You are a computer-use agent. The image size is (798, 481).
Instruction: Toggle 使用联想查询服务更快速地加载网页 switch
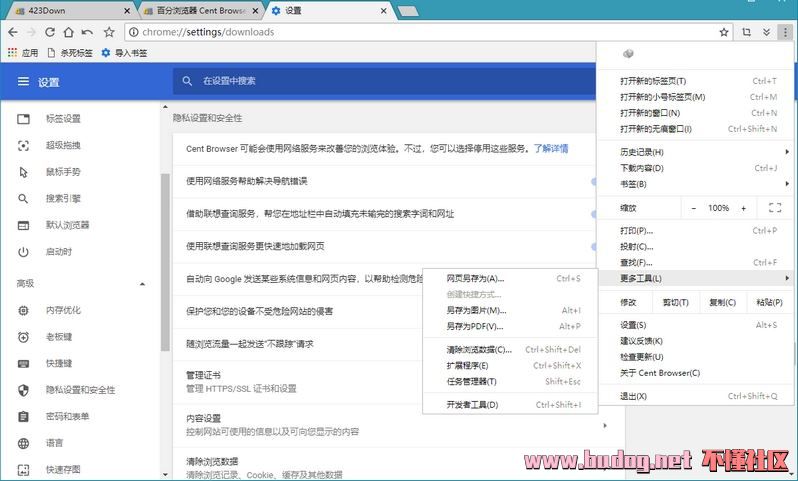click(593, 246)
